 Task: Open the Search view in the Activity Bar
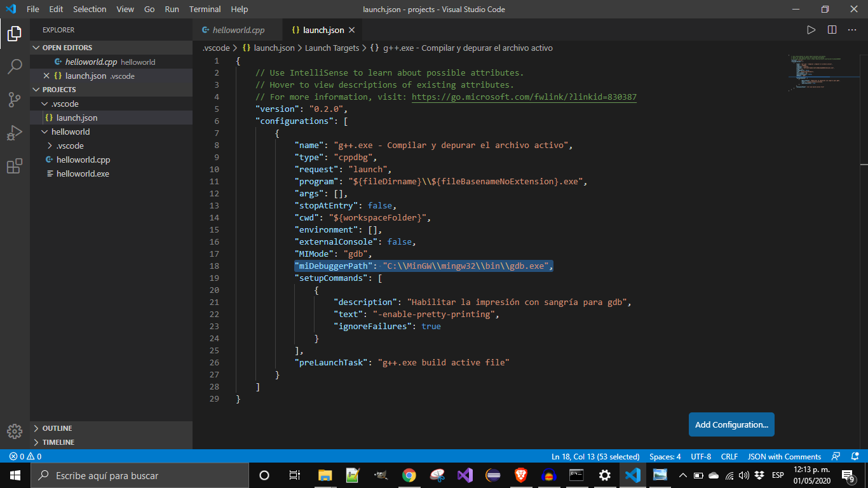point(14,66)
